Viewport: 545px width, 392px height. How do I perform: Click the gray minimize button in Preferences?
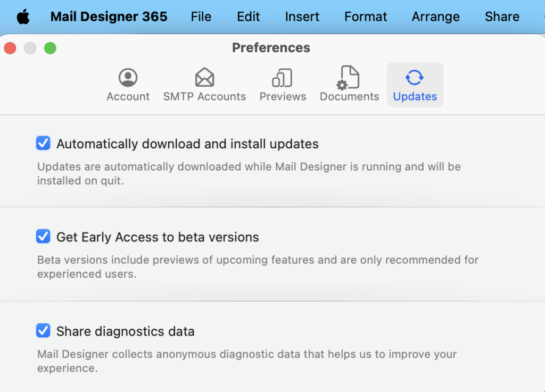30,48
